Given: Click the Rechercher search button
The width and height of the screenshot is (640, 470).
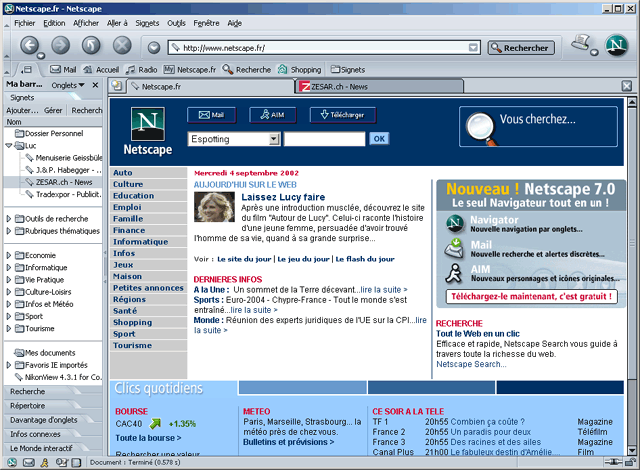Looking at the screenshot, I should 521,48.
